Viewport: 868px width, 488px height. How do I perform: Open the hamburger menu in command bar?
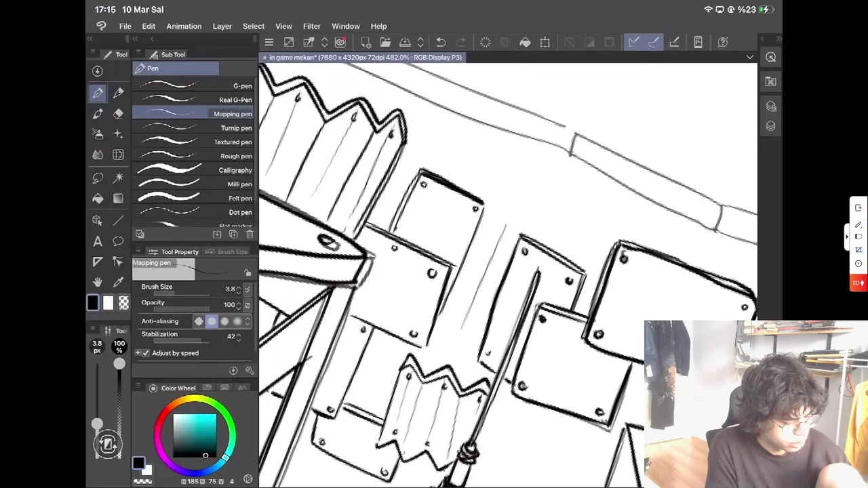coord(269,42)
